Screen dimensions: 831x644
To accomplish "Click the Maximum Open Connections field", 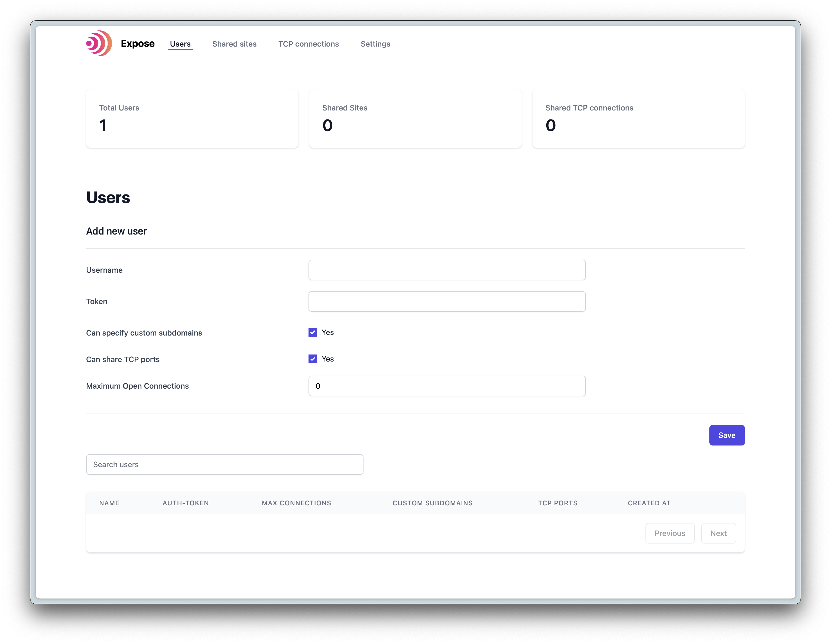I will 447,386.
